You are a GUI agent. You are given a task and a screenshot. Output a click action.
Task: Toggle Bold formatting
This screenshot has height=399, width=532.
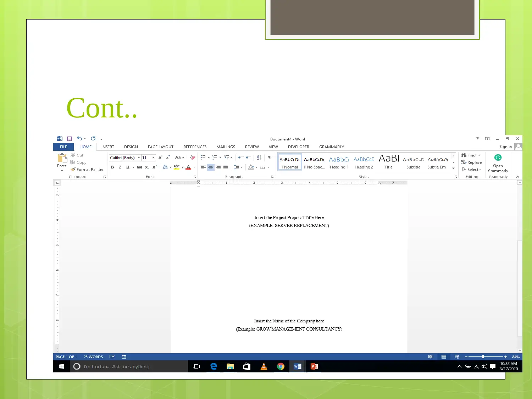coord(112,167)
